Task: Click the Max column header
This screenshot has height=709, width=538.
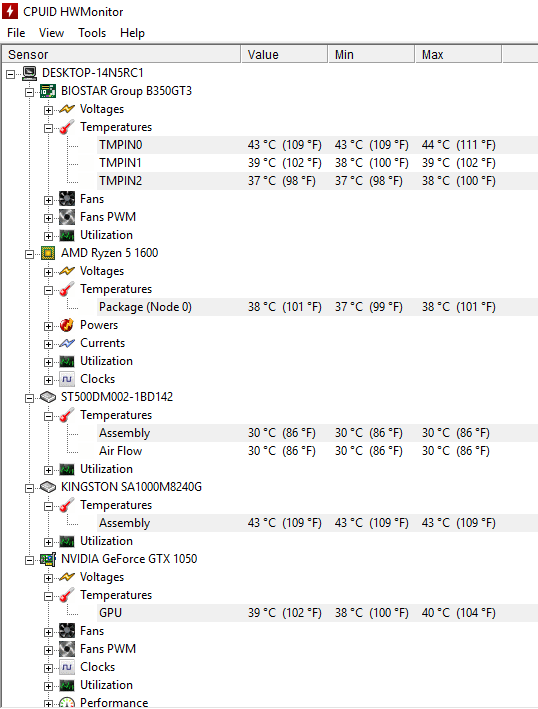Action: 458,54
